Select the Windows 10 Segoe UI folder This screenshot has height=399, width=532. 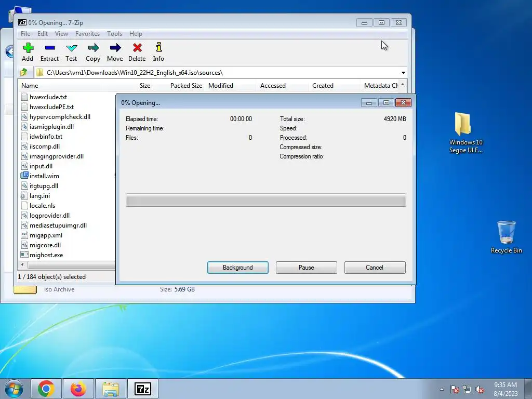coord(466,132)
